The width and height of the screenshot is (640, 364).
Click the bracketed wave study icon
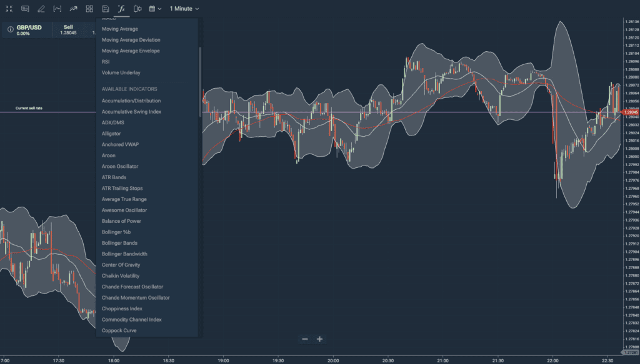(x=57, y=9)
